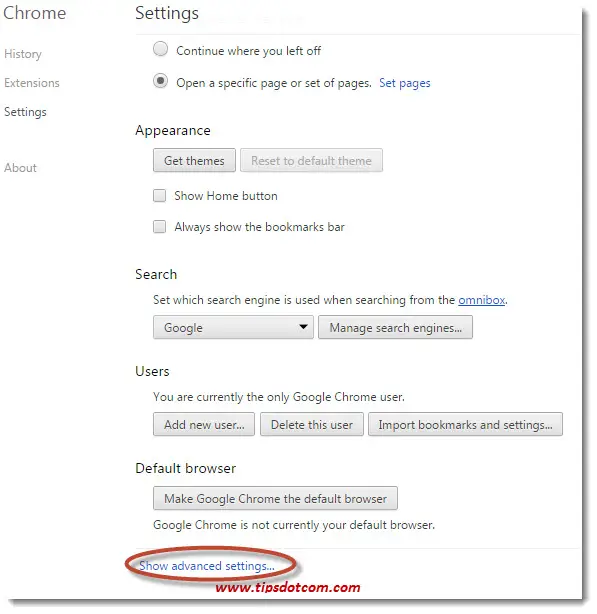Open Manage search engines dialog
The image size is (597, 614).
395,327
